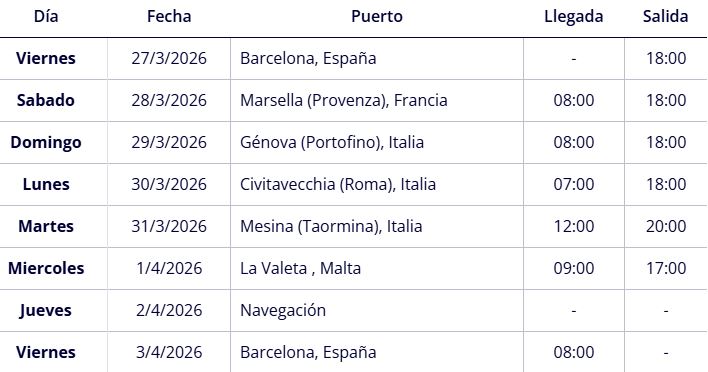Click date 1/4/2026

[x=169, y=268]
